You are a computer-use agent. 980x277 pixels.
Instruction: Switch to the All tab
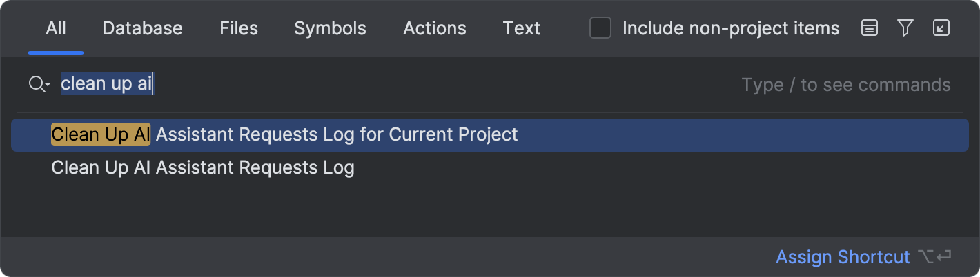56,28
